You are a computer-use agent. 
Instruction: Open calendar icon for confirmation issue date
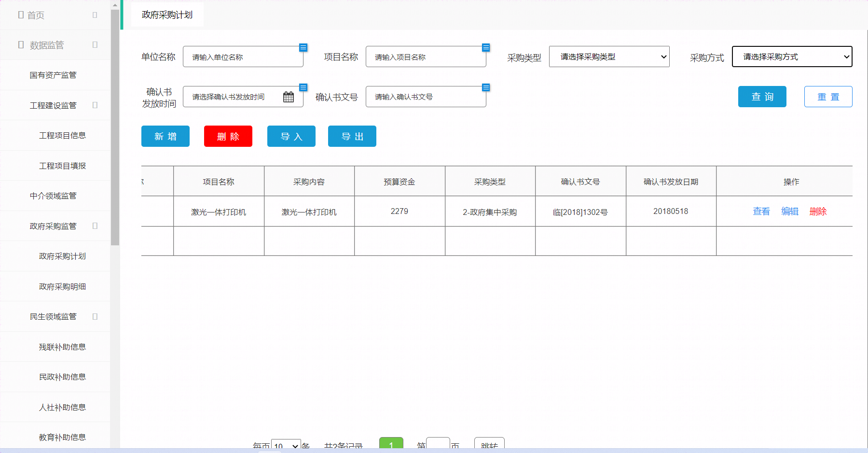(289, 97)
